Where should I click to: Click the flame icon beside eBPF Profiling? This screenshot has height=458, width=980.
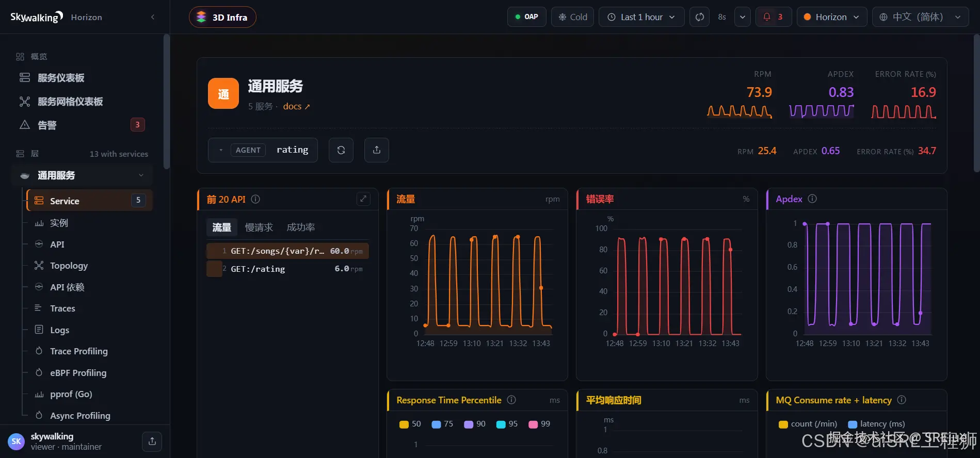pos(39,372)
